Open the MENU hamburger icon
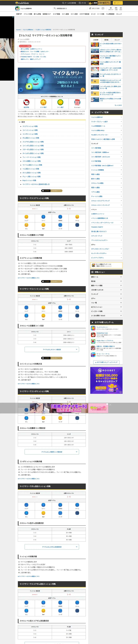This screenshot has width=138, height=644. pos(121,8)
